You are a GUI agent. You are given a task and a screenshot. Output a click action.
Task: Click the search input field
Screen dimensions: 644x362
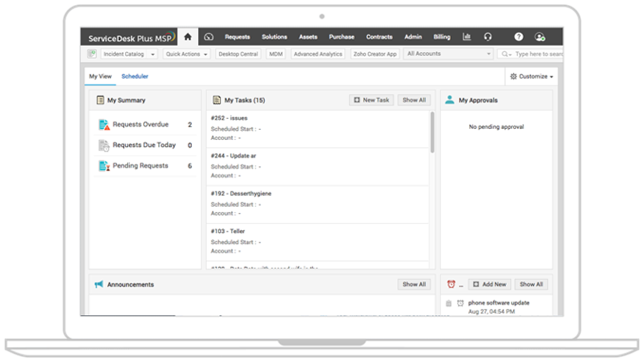click(x=537, y=54)
